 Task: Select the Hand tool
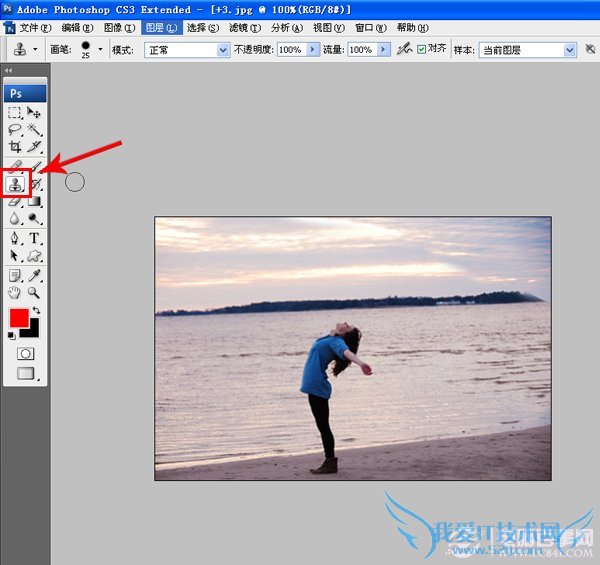coord(15,293)
